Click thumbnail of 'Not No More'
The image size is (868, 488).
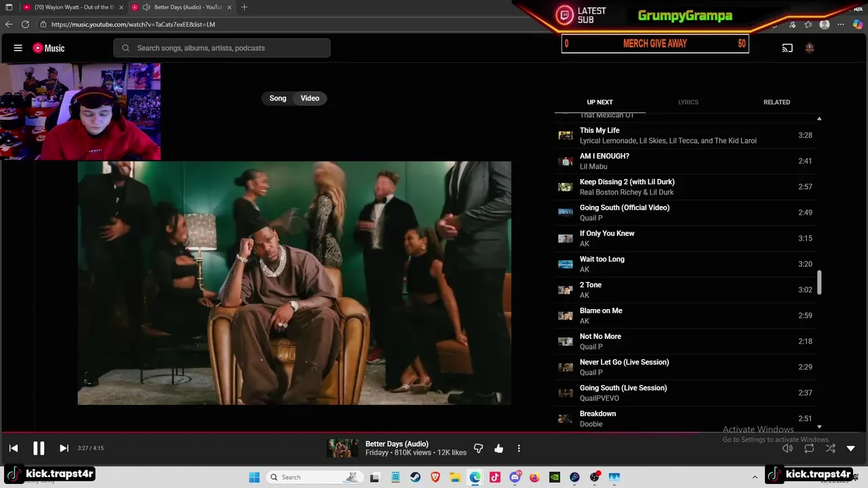point(566,342)
